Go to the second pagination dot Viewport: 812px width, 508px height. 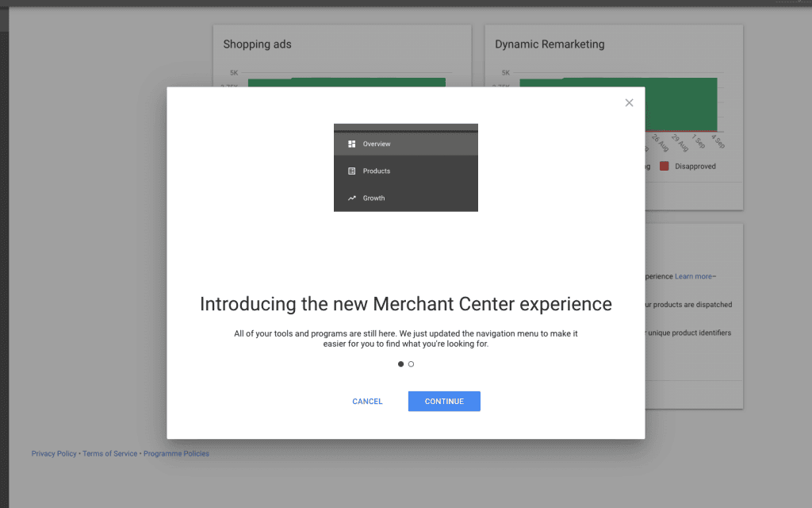pos(412,364)
